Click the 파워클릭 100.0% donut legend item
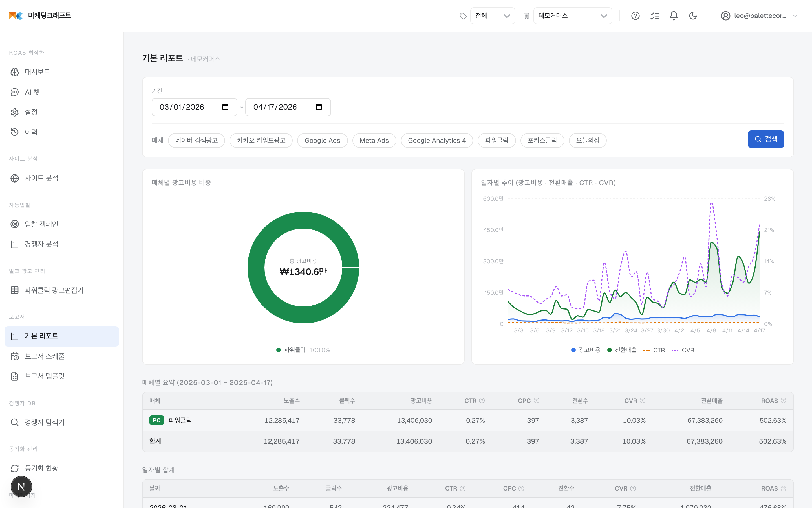Viewport: 812px width, 508px height. [x=303, y=350]
